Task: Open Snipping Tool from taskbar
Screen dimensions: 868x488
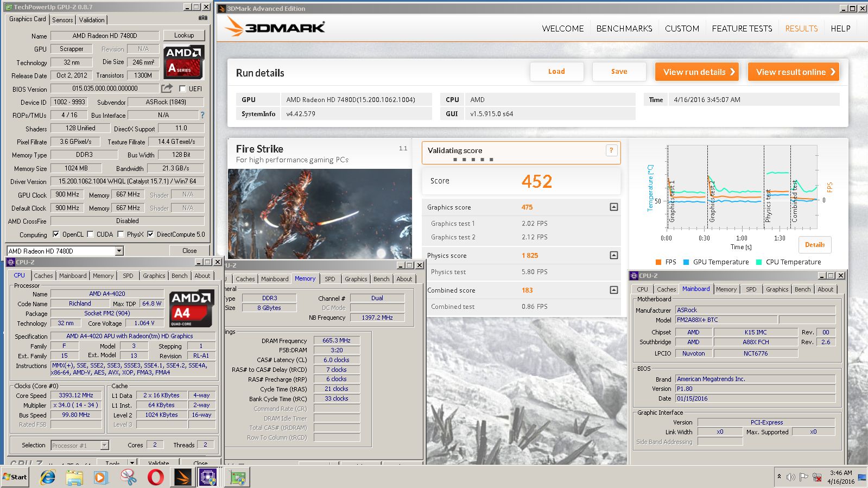Action: coord(128,477)
